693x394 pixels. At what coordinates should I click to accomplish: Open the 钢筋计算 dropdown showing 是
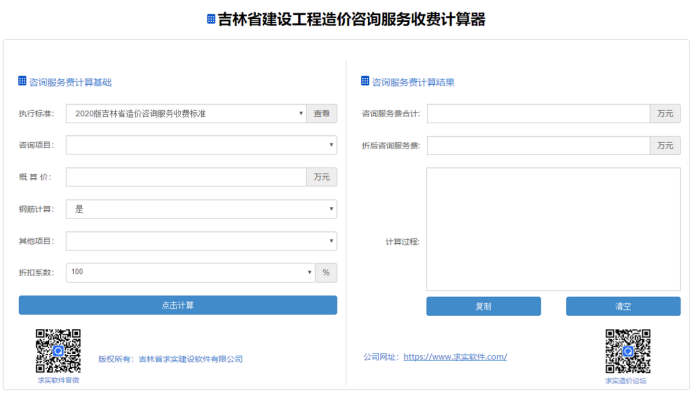[202, 209]
